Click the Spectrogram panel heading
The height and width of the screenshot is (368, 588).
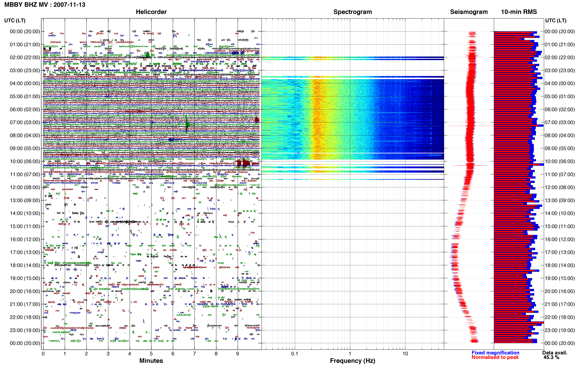point(352,12)
